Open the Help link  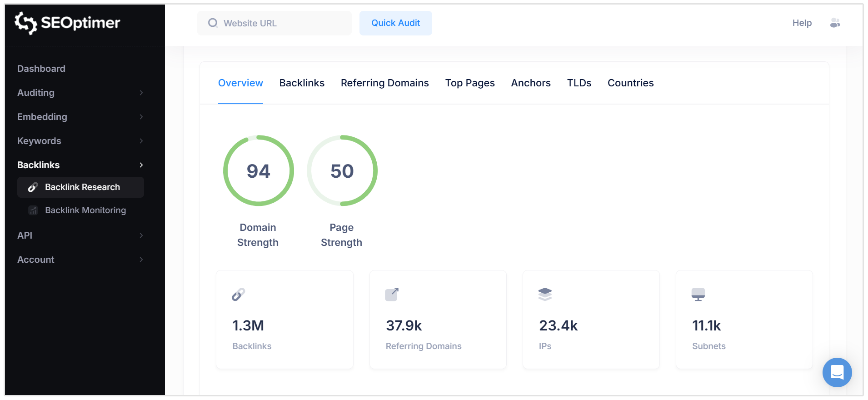802,23
